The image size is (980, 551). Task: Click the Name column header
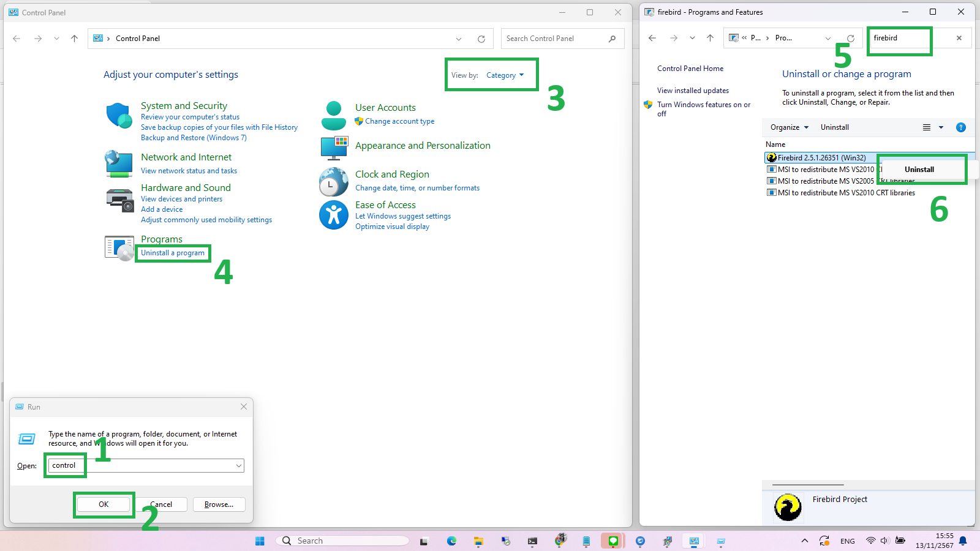tap(775, 144)
